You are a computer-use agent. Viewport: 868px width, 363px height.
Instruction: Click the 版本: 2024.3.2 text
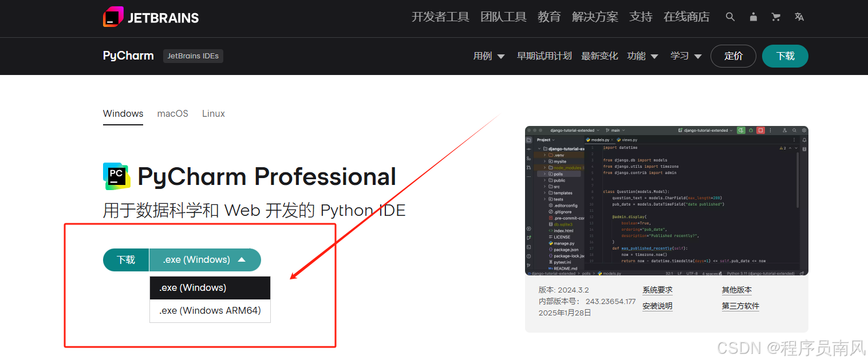tap(564, 290)
